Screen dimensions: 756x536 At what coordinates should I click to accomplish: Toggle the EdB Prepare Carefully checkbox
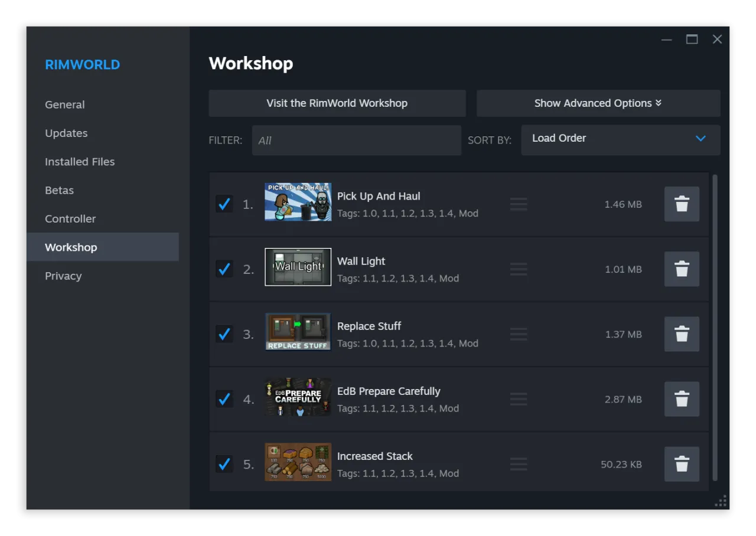224,399
